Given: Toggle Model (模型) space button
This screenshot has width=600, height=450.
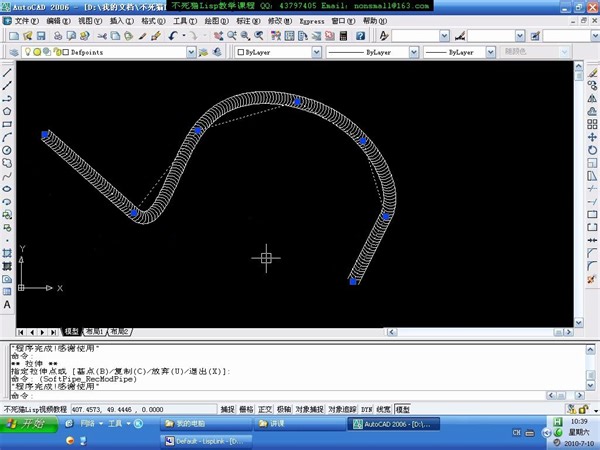Looking at the screenshot, I should (403, 409).
